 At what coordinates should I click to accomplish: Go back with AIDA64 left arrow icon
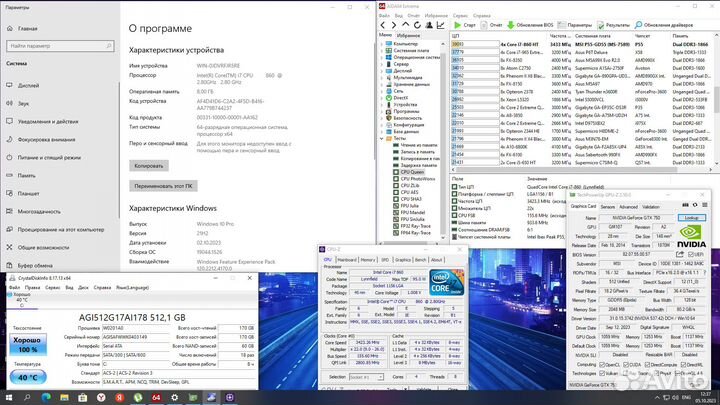coord(383,25)
